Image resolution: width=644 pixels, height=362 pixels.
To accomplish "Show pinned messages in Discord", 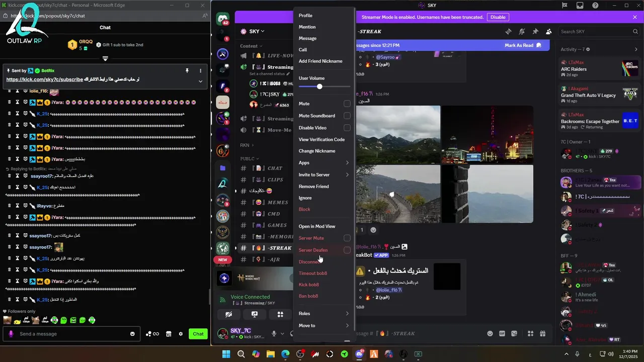I will pyautogui.click(x=535, y=31).
